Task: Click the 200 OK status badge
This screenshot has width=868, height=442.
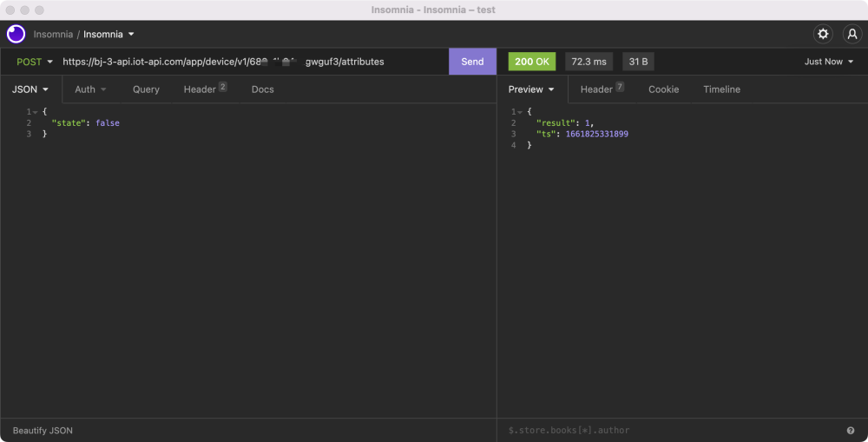Action: pyautogui.click(x=532, y=62)
